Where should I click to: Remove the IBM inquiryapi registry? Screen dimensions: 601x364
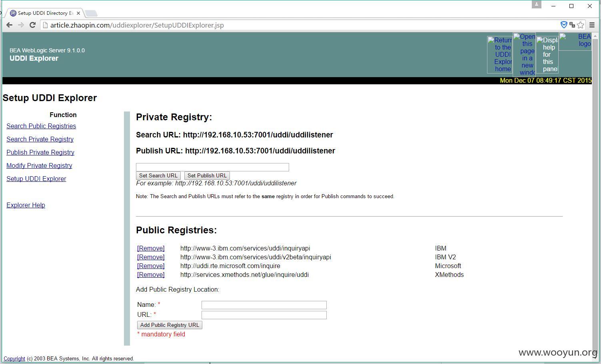(151, 249)
